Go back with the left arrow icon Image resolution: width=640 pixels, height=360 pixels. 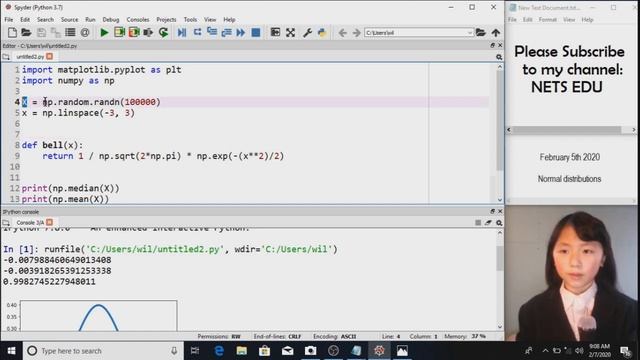[342, 33]
